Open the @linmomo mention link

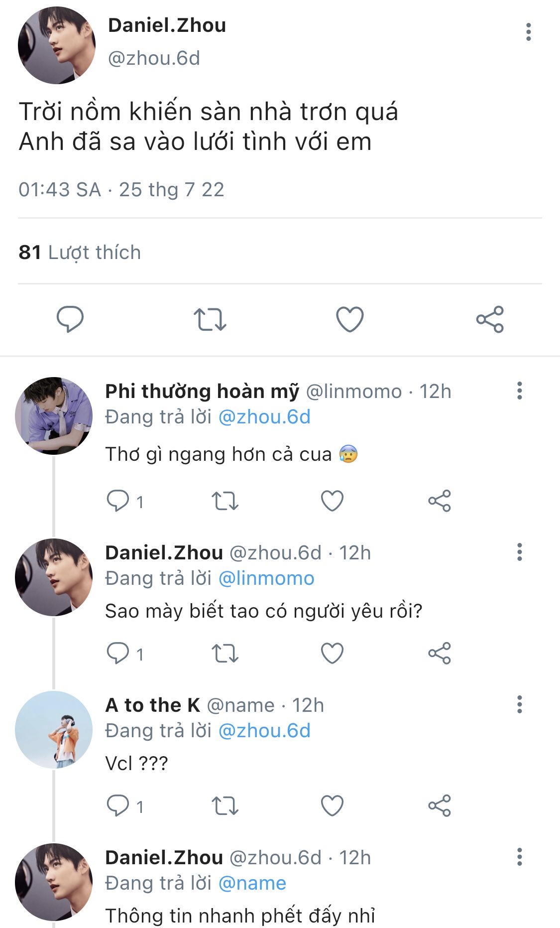(266, 578)
